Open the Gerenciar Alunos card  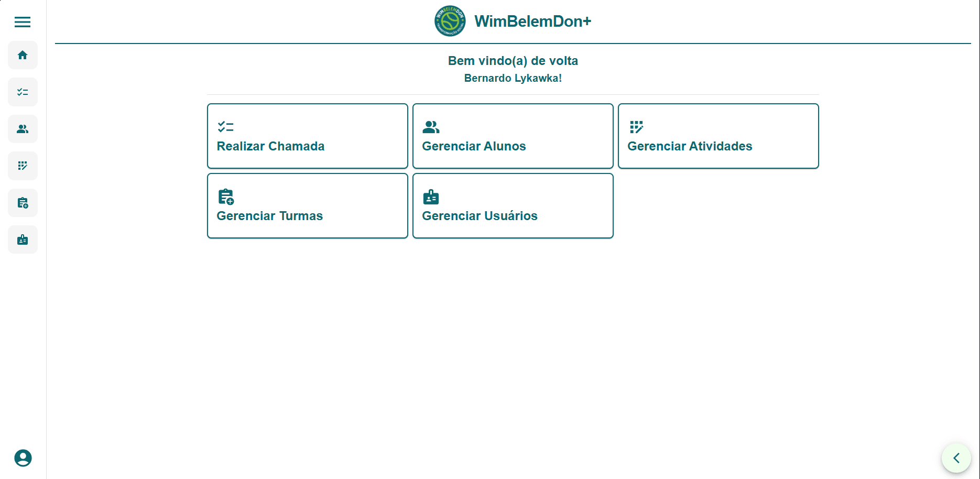click(x=513, y=136)
